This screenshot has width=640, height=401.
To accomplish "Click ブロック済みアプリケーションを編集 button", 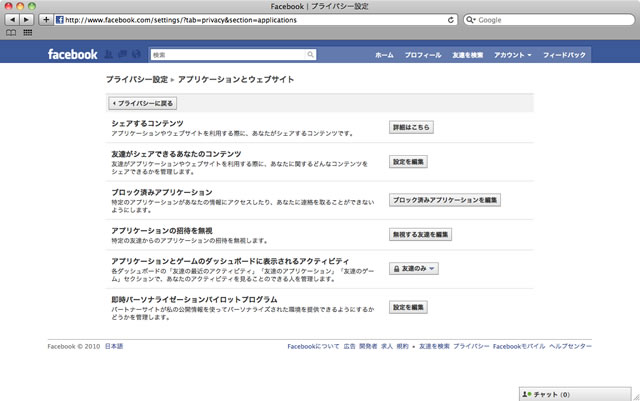I will click(445, 200).
